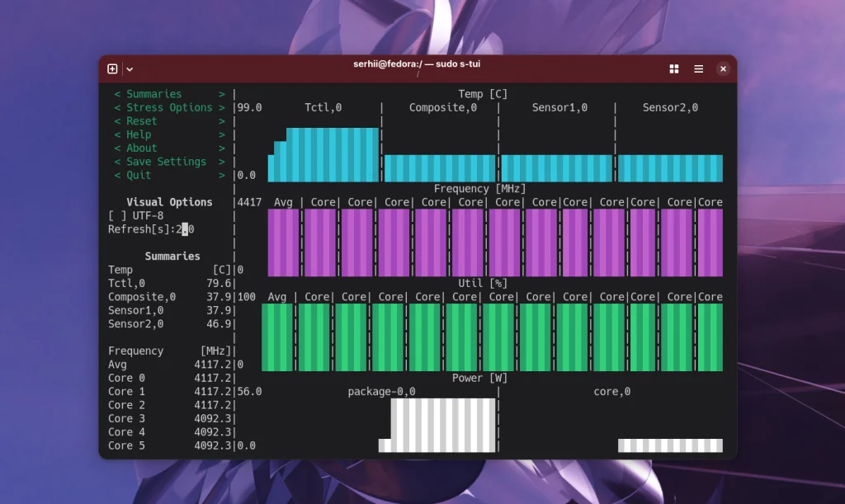Click the Tctl,0 cyan temperature graph
The height and width of the screenshot is (504, 845).
[323, 154]
